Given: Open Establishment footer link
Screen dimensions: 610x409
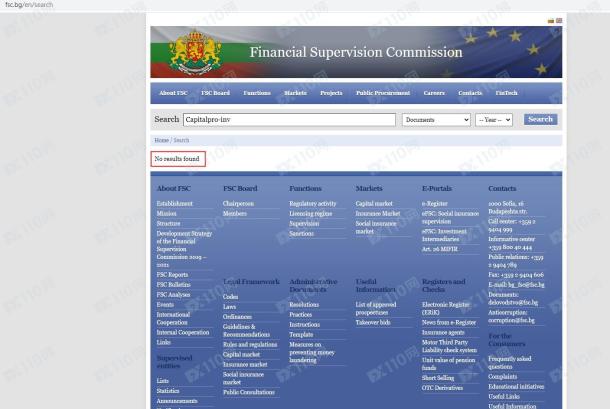Looking at the screenshot, I should click(x=175, y=204).
